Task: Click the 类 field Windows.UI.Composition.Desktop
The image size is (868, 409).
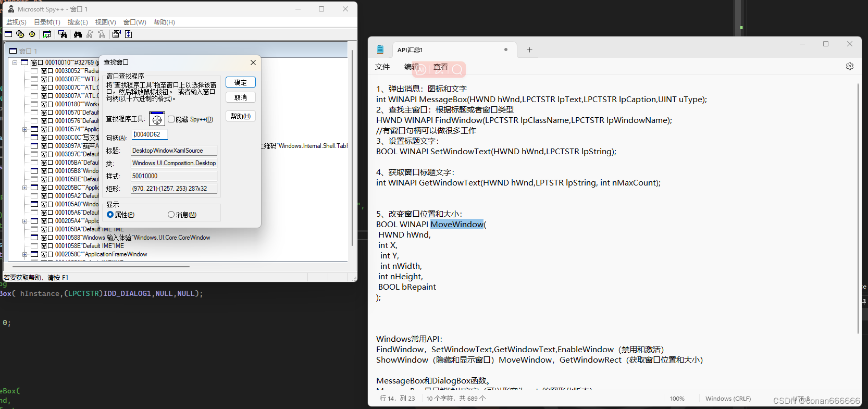Action: tap(174, 163)
